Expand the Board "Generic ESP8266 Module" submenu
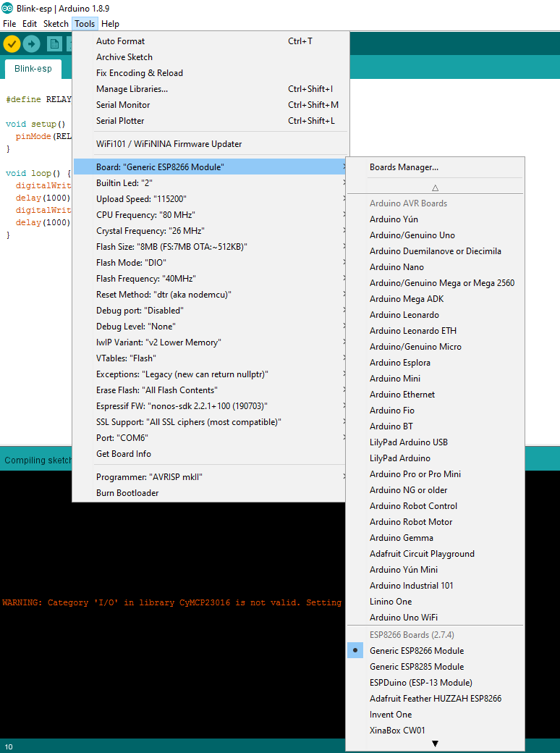 210,167
